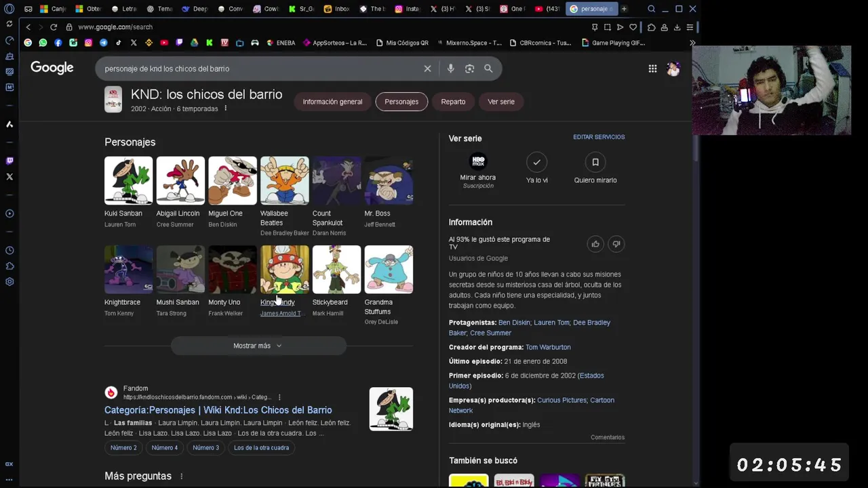Click the Facebook bookmark icon
The image size is (868, 488).
[x=58, y=43]
